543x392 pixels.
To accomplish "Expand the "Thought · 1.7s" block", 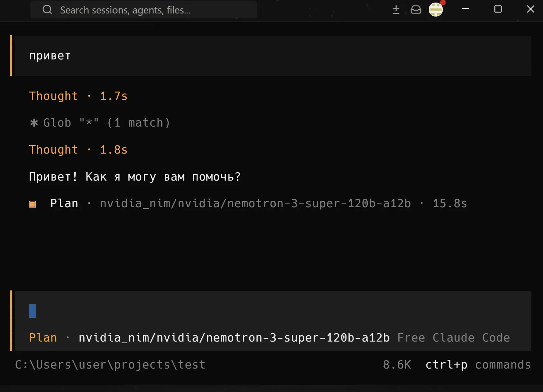I will pyautogui.click(x=78, y=96).
